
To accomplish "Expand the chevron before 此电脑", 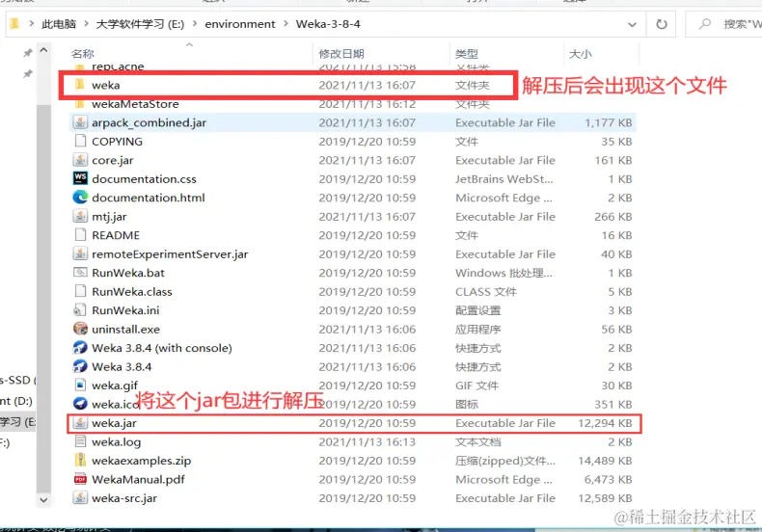I will click(x=32, y=24).
